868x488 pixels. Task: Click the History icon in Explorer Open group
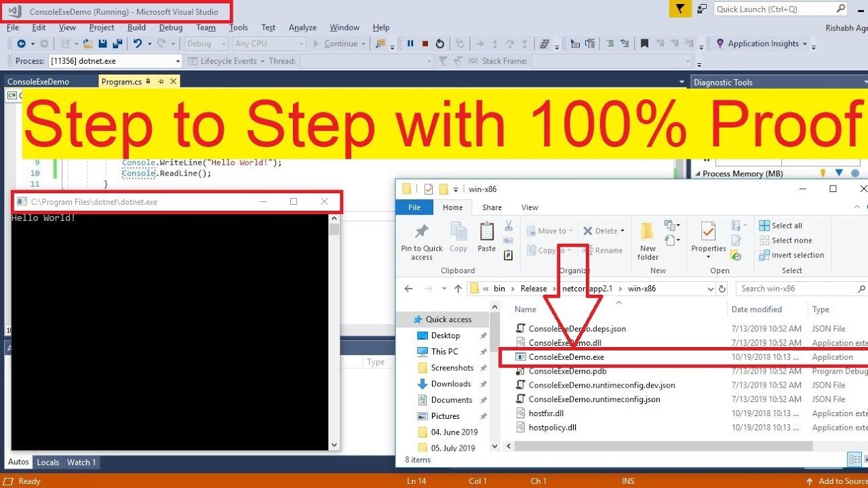(x=737, y=256)
